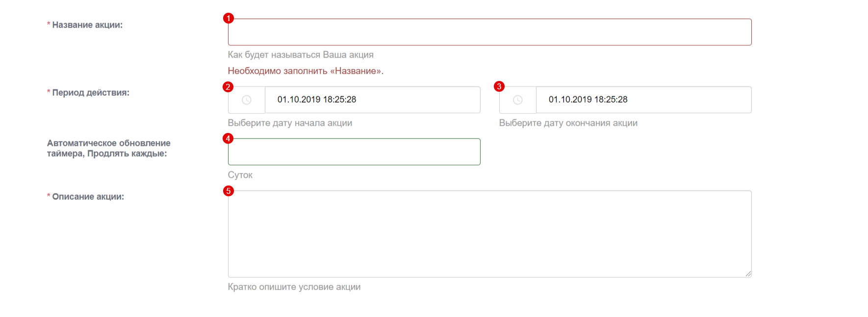Click the «Необходимо заполнить «Название»» error message

tap(306, 71)
